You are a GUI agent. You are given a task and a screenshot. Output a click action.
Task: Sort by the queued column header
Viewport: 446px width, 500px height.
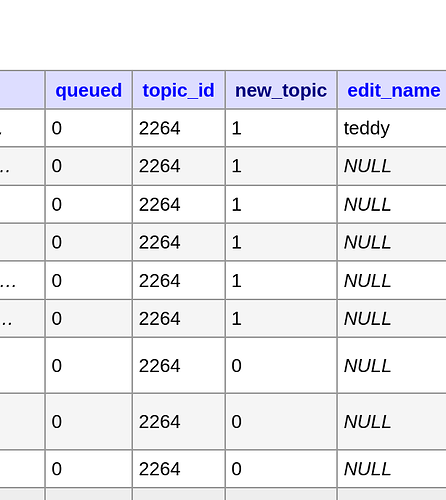89,91
